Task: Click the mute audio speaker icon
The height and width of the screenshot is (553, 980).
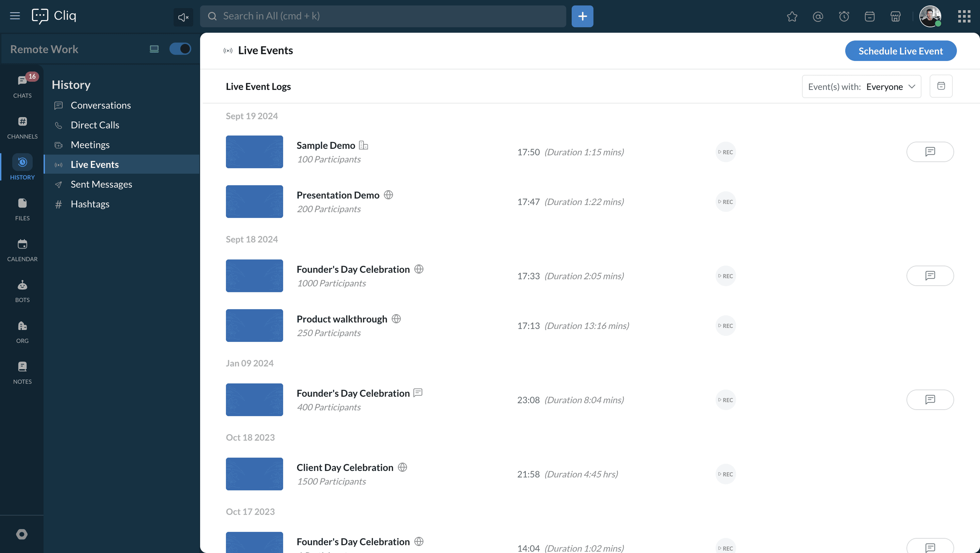Action: click(x=183, y=17)
